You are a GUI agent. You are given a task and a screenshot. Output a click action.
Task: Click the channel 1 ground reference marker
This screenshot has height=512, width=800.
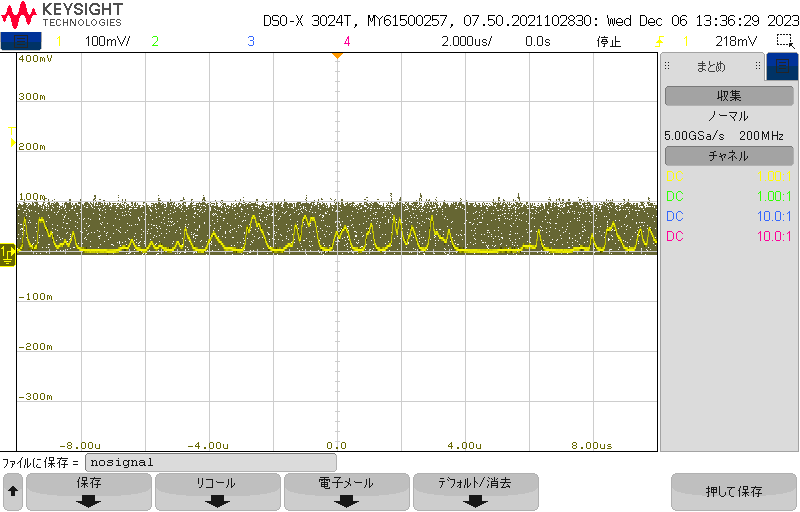click(7, 255)
